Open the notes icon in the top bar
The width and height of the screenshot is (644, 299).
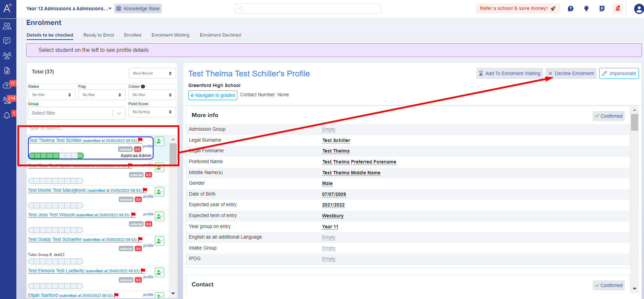pos(602,9)
